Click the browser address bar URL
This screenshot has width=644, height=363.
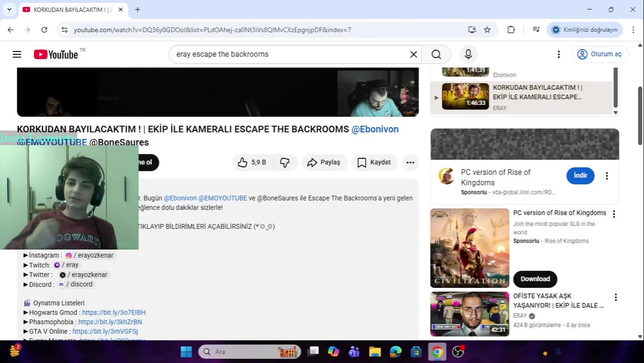[x=212, y=30]
